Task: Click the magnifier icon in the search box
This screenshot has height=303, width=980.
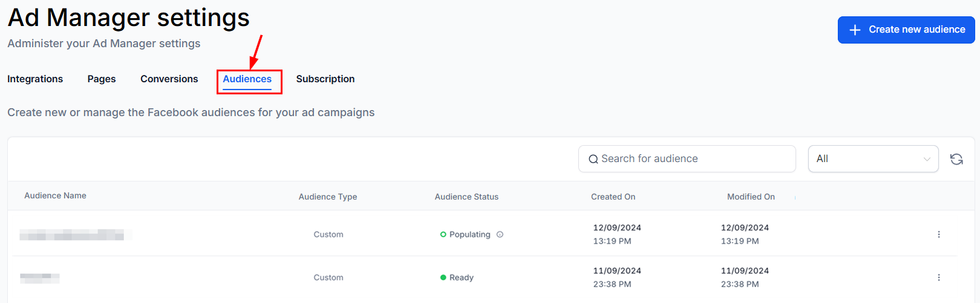Action: click(593, 159)
